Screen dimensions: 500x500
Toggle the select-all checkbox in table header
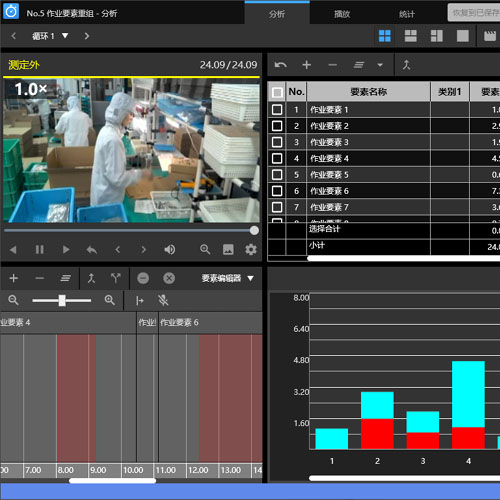277,92
